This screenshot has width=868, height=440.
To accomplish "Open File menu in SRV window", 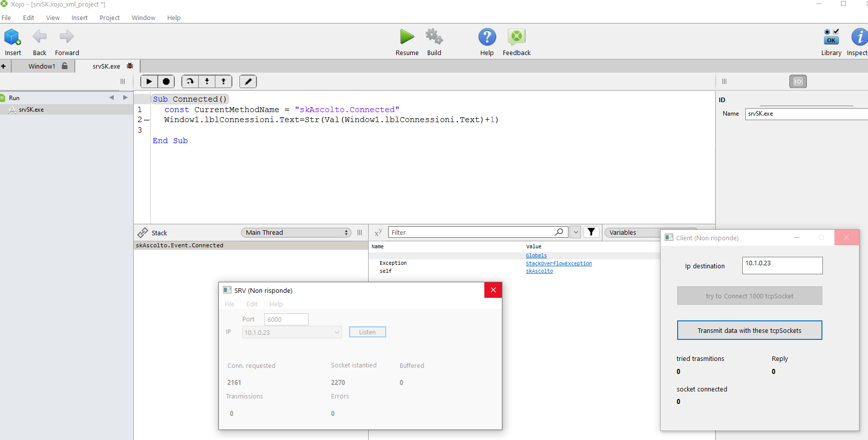I will pos(229,304).
